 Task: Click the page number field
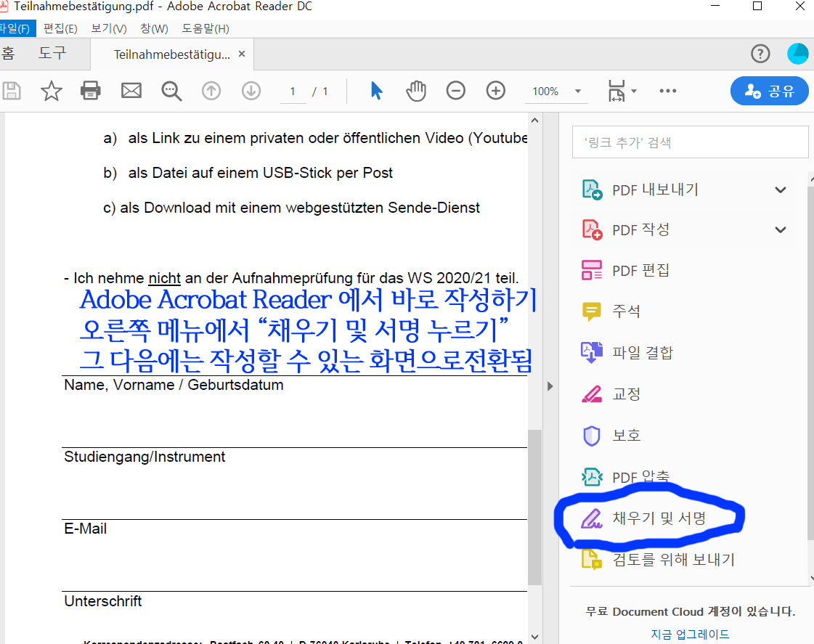293,91
